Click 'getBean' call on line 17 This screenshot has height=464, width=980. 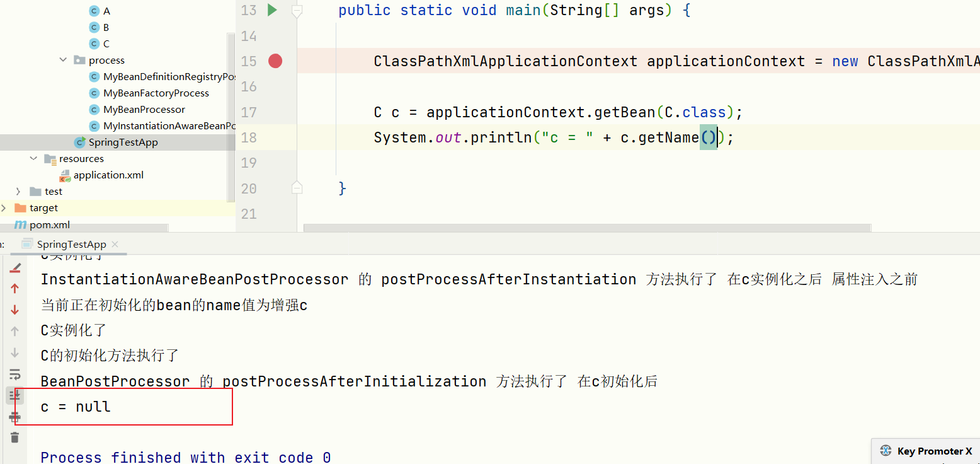point(625,112)
